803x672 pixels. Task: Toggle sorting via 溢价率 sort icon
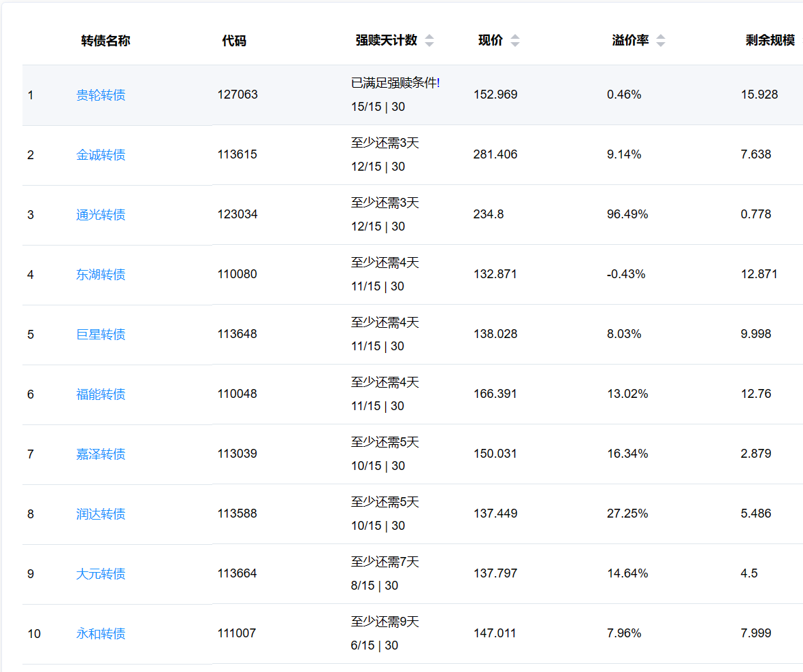tap(660, 41)
